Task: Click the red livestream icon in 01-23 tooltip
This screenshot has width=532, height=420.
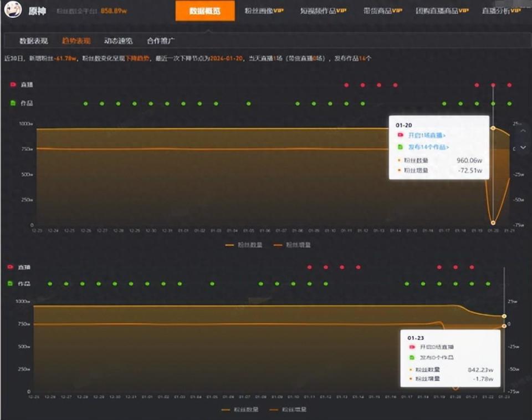Action: (x=412, y=347)
